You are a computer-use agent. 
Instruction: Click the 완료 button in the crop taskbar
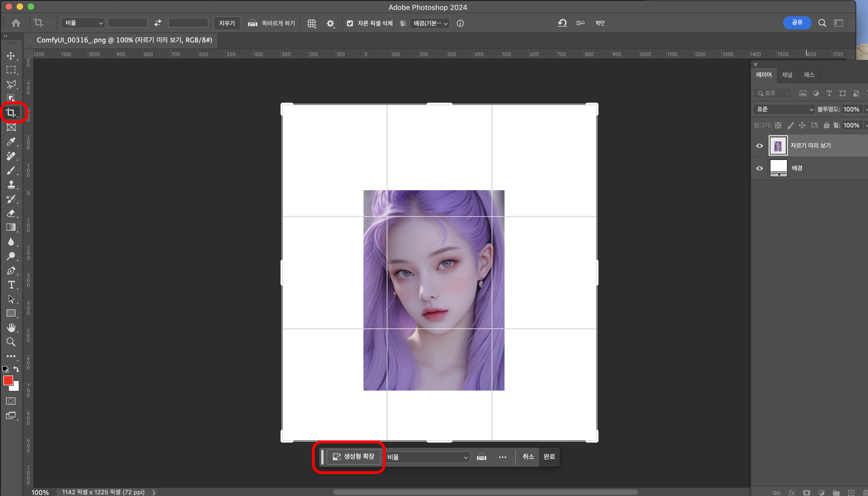pos(549,456)
